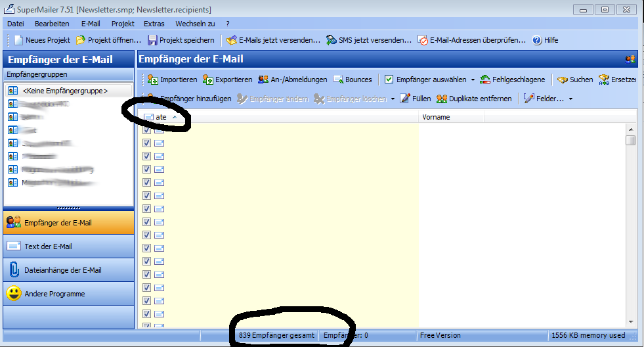644x347 pixels.
Task: Open the ? help menu
Action: coord(228,24)
